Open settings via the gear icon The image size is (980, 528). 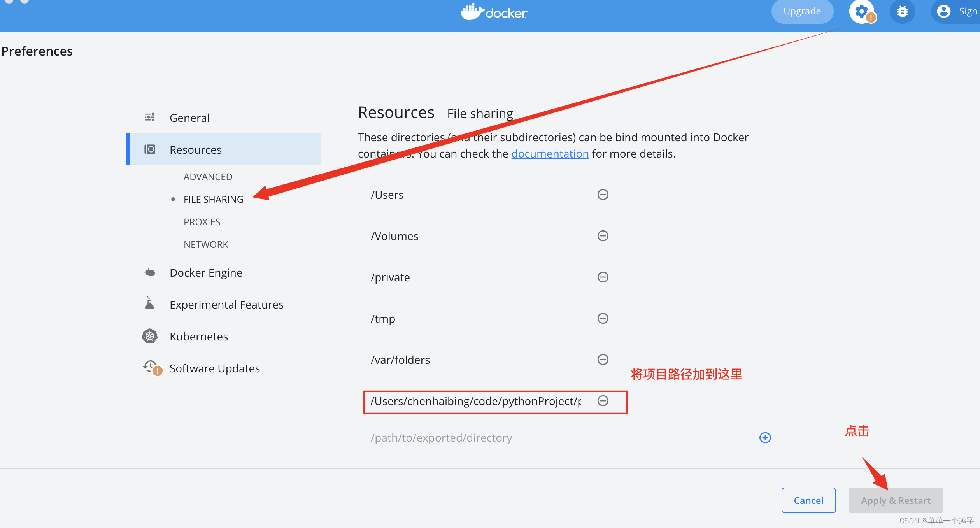[x=861, y=11]
